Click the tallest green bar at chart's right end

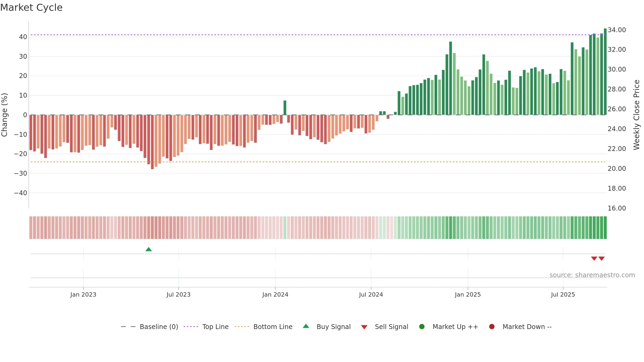tap(605, 72)
